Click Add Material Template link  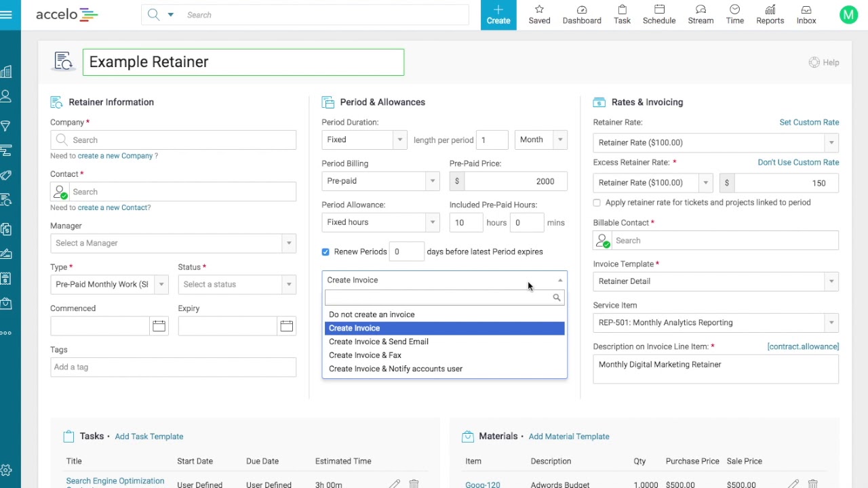[569, 436]
